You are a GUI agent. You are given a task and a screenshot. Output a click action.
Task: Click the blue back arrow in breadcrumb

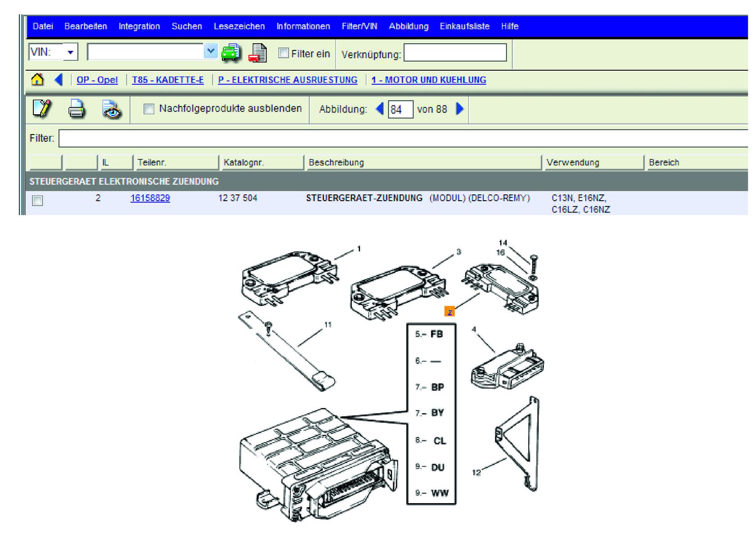[59, 80]
